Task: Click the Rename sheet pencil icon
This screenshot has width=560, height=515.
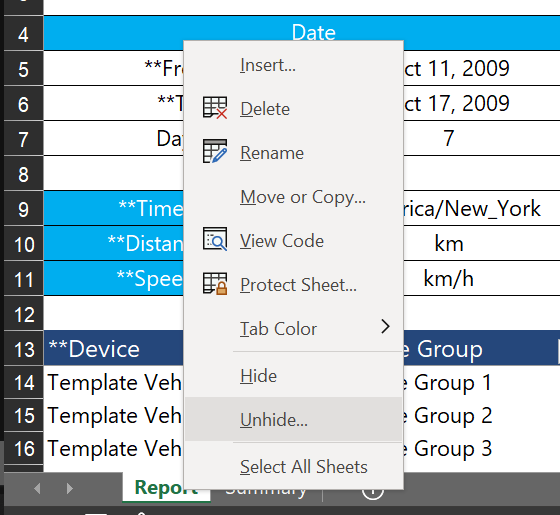Action: 215,151
